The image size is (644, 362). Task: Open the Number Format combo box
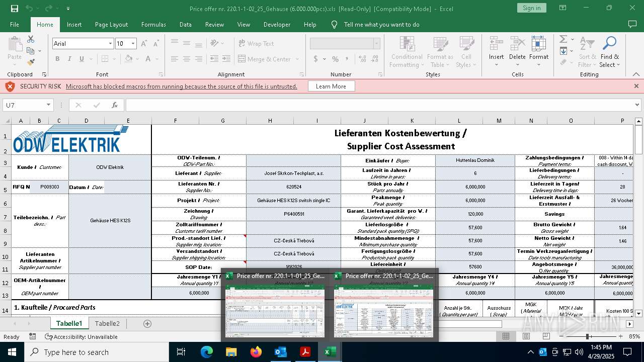tap(345, 44)
